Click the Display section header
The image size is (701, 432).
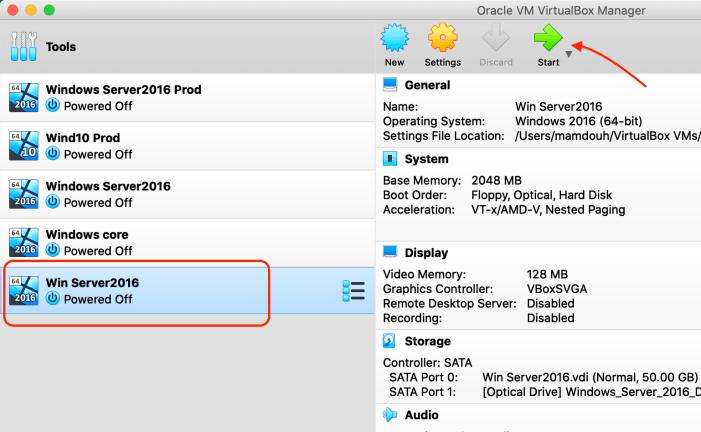click(x=426, y=253)
